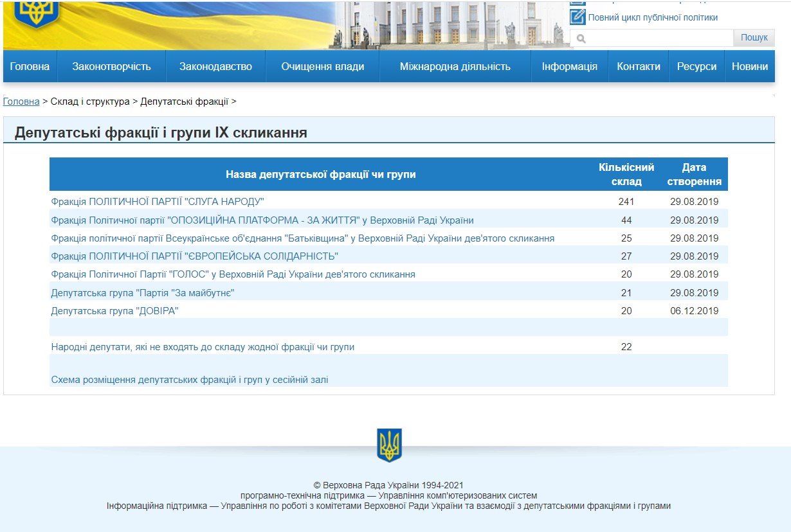Viewport: 791px width, 532px height.
Task: Go to Міжнародна діяльність section
Action: pos(455,66)
